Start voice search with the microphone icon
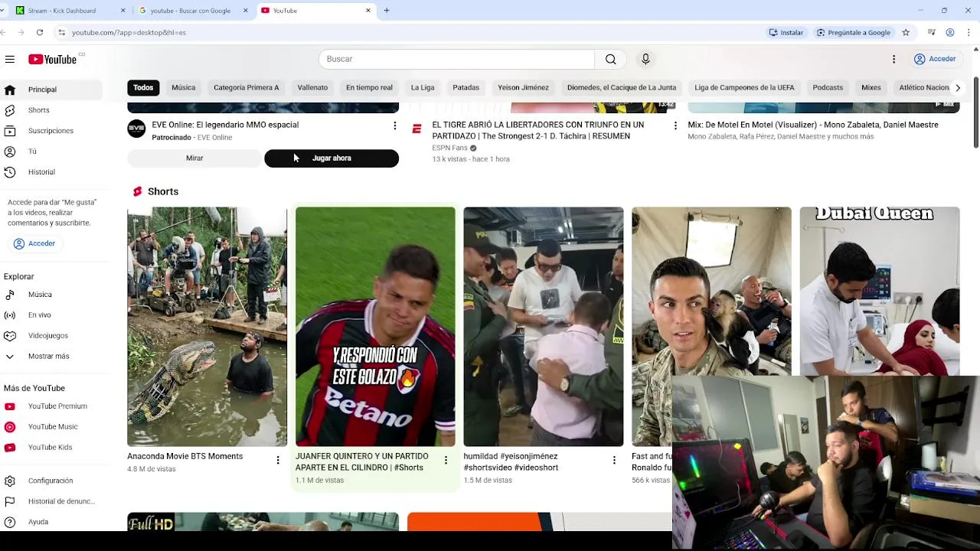980x551 pixels. coord(645,59)
